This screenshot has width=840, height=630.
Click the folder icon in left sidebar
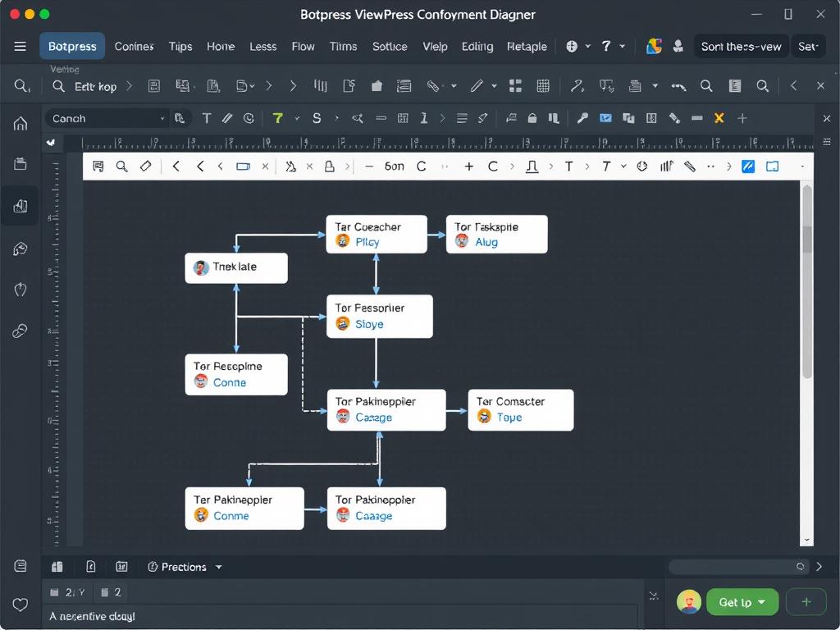(21, 164)
